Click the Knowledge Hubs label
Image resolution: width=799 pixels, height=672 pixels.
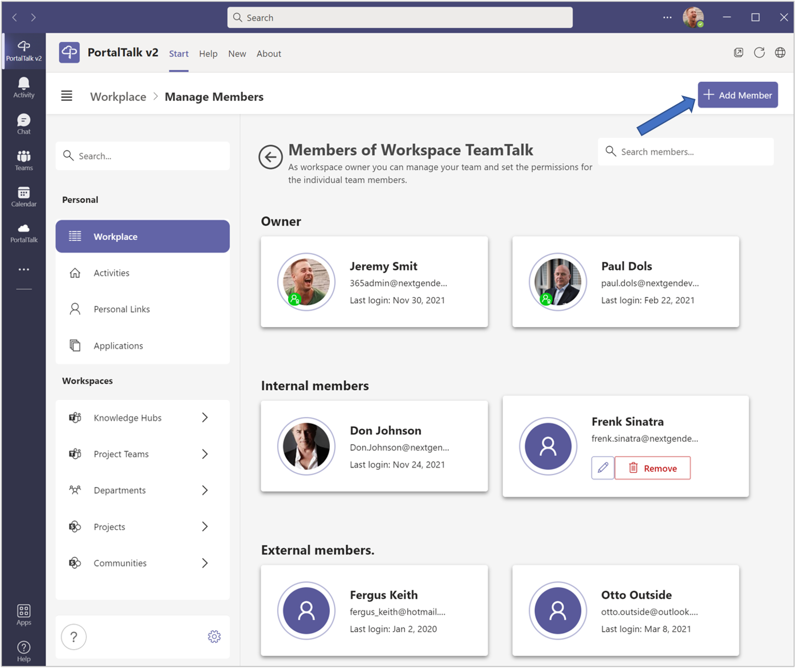128,418
